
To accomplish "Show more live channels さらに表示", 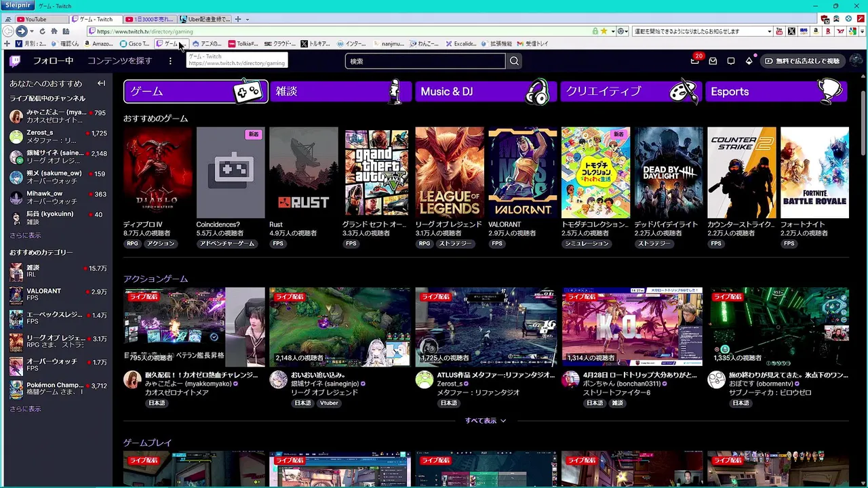I will pos(25,235).
